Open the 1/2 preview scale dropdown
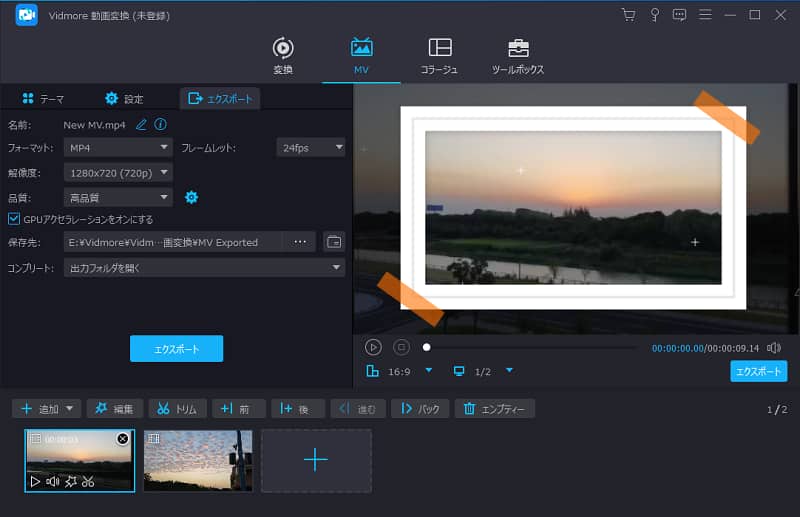Viewport: 800px width, 517px height. click(x=509, y=371)
